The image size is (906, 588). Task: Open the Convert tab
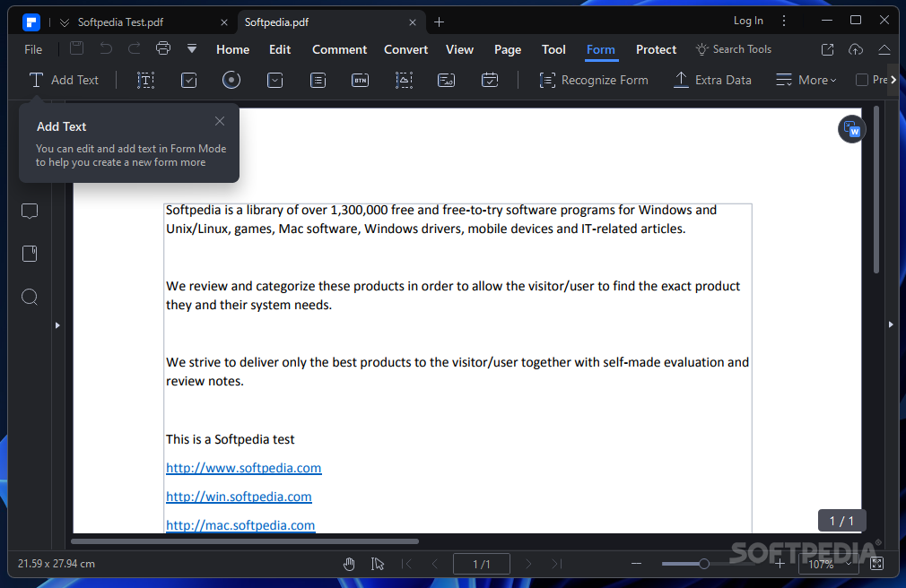pyautogui.click(x=405, y=49)
